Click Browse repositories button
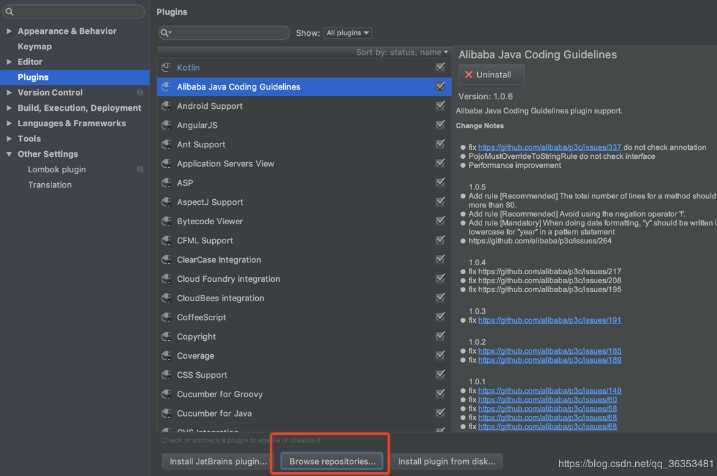 [x=332, y=461]
